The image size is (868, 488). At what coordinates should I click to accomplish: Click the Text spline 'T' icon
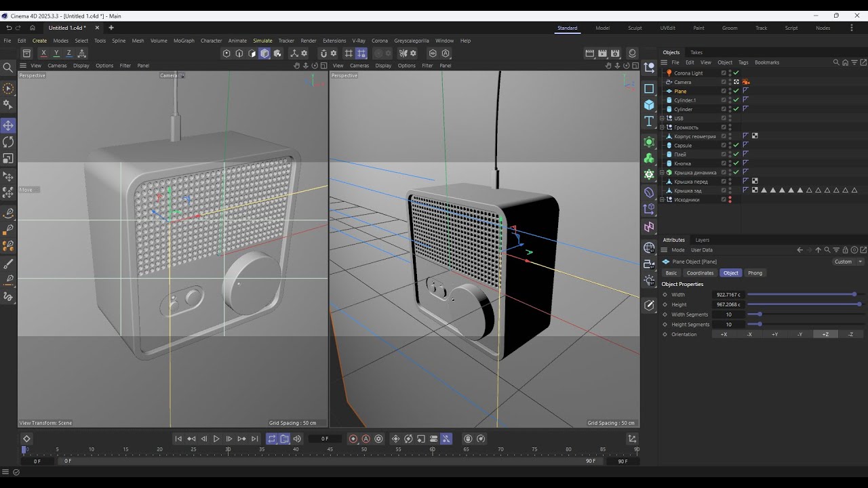tap(649, 121)
